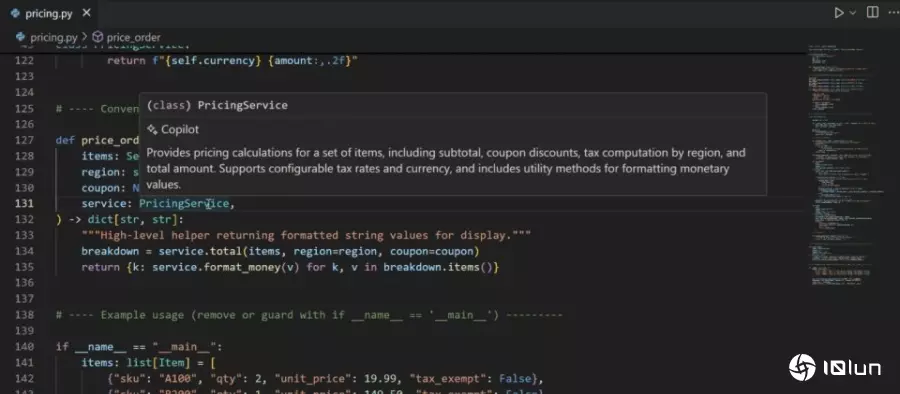Run the Python file with play button
Image resolution: width=900 pixels, height=394 pixels.
click(839, 13)
